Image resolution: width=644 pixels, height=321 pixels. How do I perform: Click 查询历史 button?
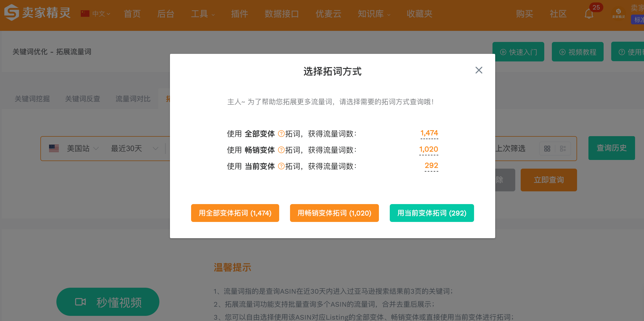(x=611, y=148)
